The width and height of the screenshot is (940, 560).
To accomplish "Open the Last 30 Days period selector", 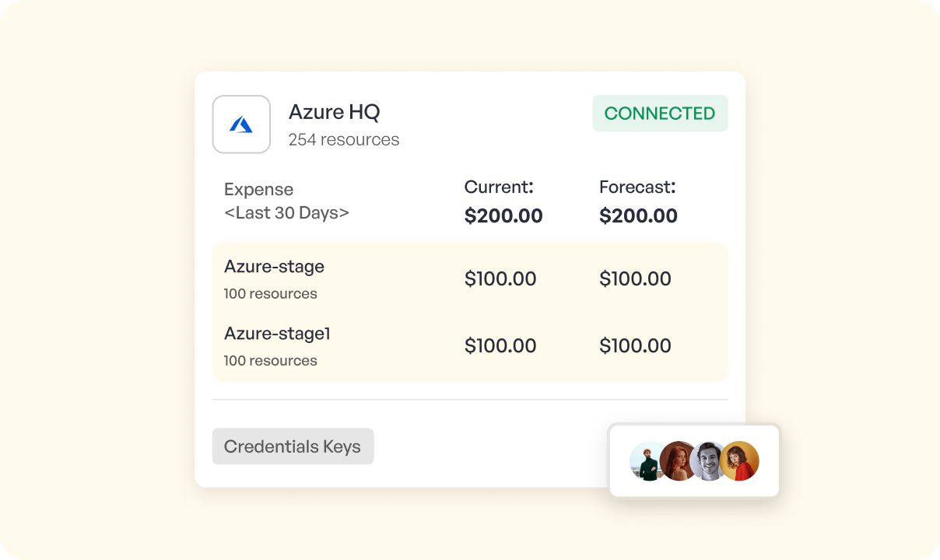I will click(286, 212).
